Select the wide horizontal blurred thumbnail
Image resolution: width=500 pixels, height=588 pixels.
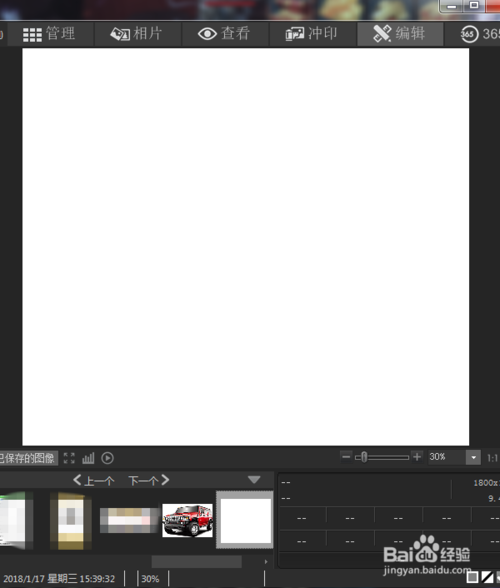click(x=129, y=520)
